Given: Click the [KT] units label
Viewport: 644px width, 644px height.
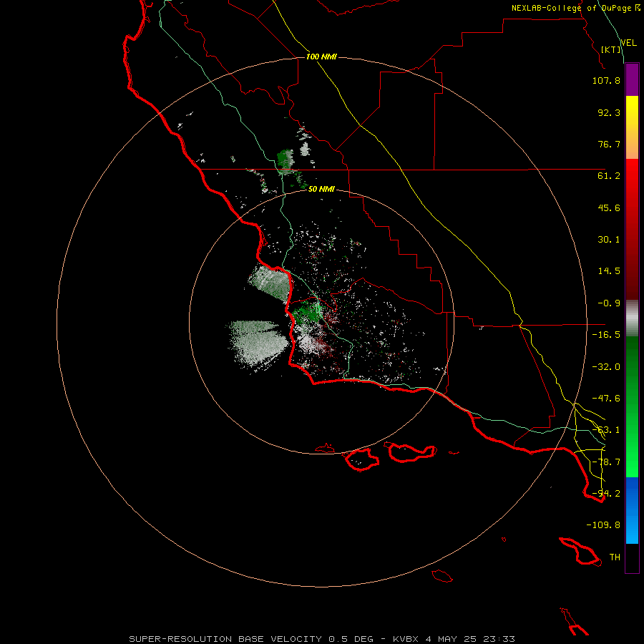Looking at the screenshot, I should [611, 49].
